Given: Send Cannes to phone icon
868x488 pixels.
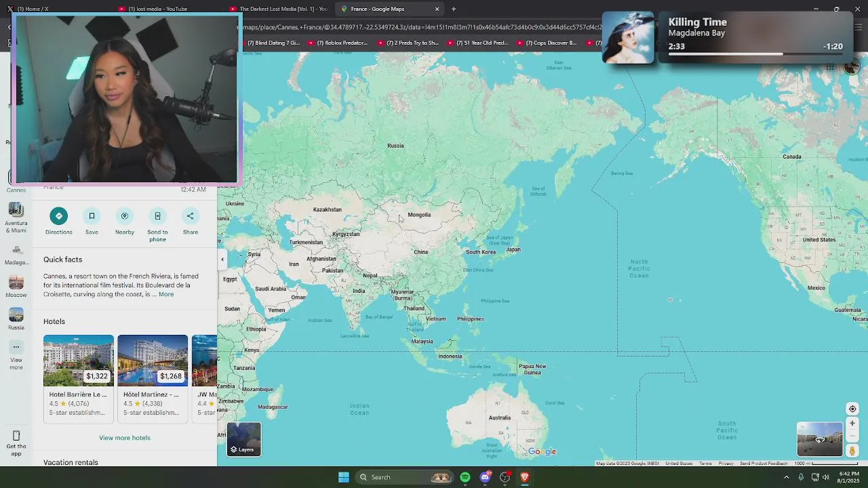Looking at the screenshot, I should tap(157, 216).
